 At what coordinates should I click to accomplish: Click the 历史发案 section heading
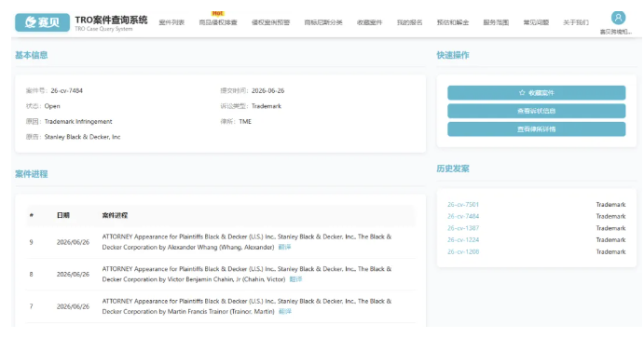(453, 169)
